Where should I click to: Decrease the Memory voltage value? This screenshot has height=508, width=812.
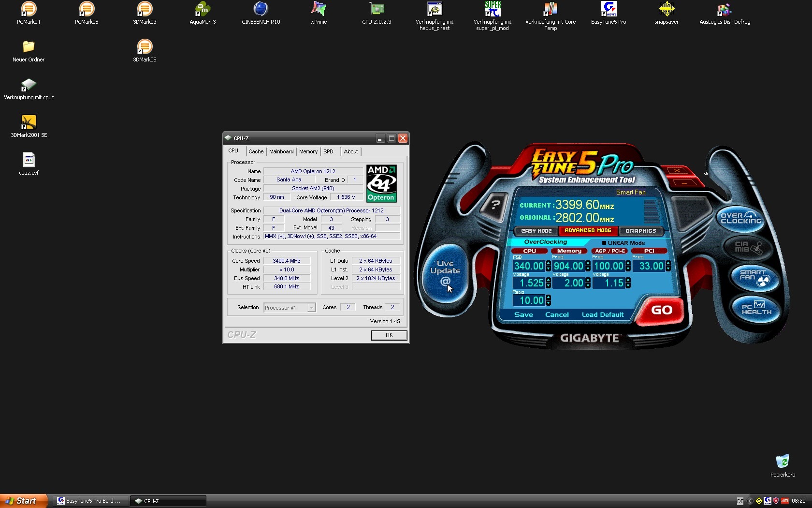[588, 285]
